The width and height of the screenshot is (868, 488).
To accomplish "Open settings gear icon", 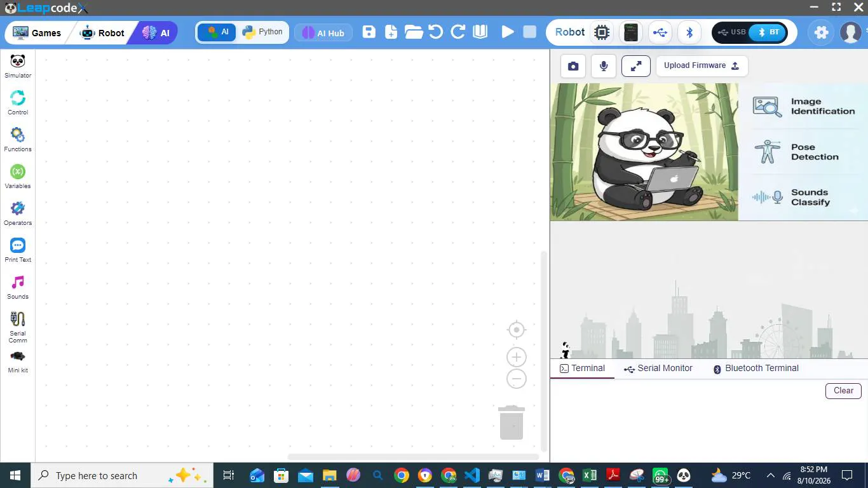I will (x=822, y=32).
